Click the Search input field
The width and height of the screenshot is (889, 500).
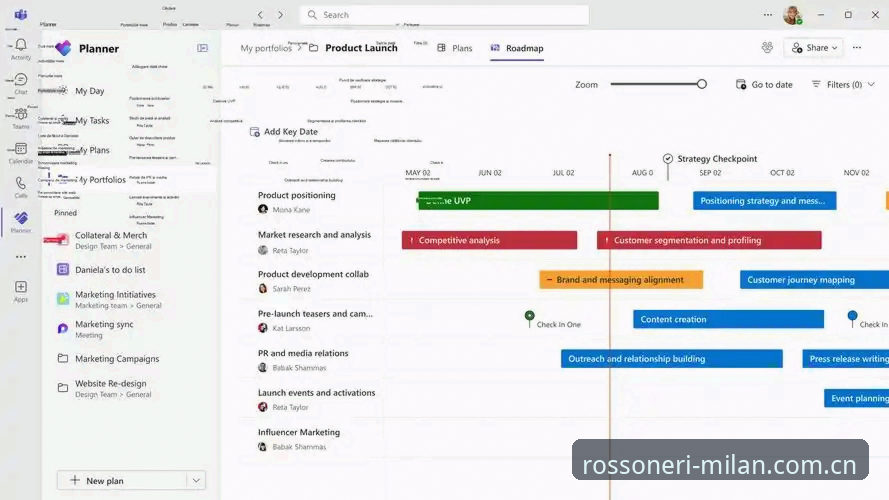[x=444, y=15]
